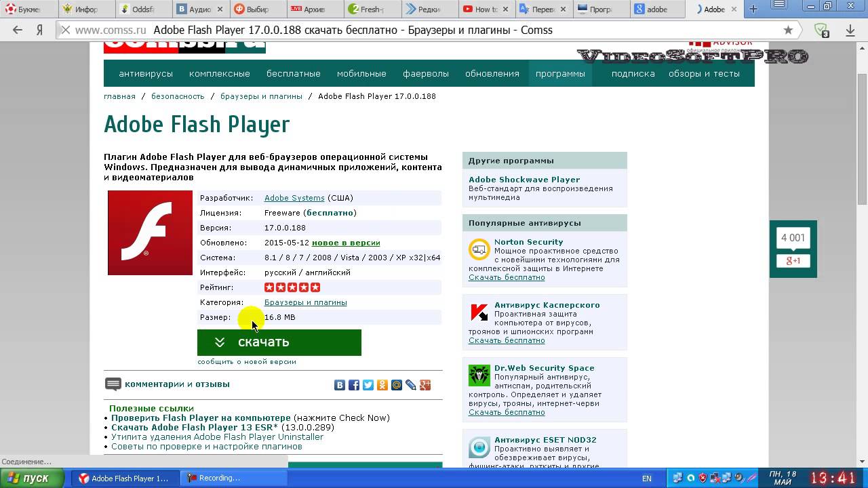
Task: Click the браузеры и плагины breadcrumb link
Action: [x=261, y=96]
